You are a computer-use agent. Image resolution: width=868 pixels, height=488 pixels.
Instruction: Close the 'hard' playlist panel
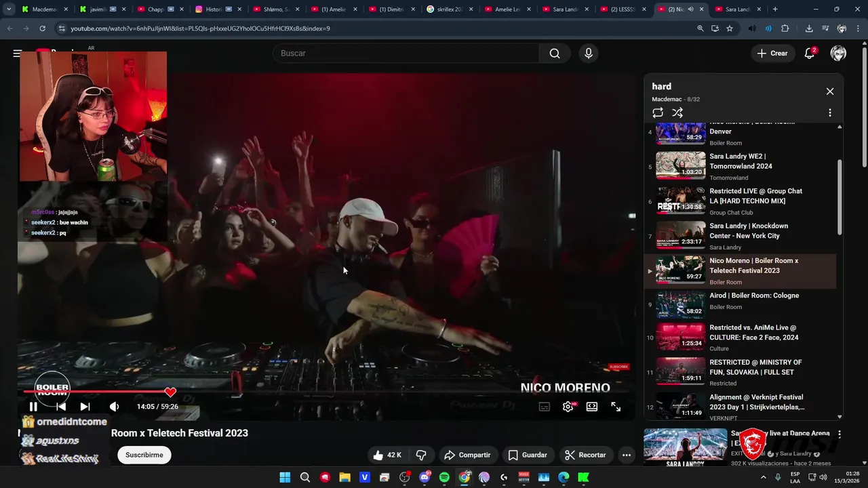point(829,91)
